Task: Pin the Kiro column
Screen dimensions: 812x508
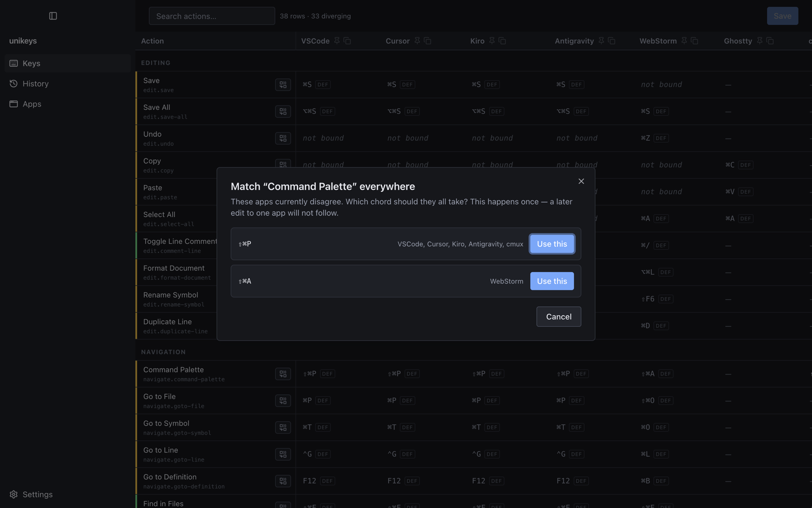Action: (x=492, y=41)
